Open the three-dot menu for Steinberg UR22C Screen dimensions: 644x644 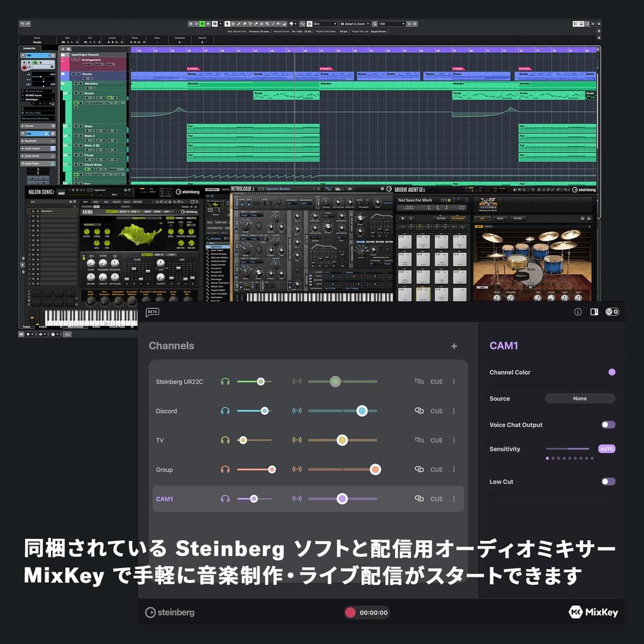pos(453,382)
